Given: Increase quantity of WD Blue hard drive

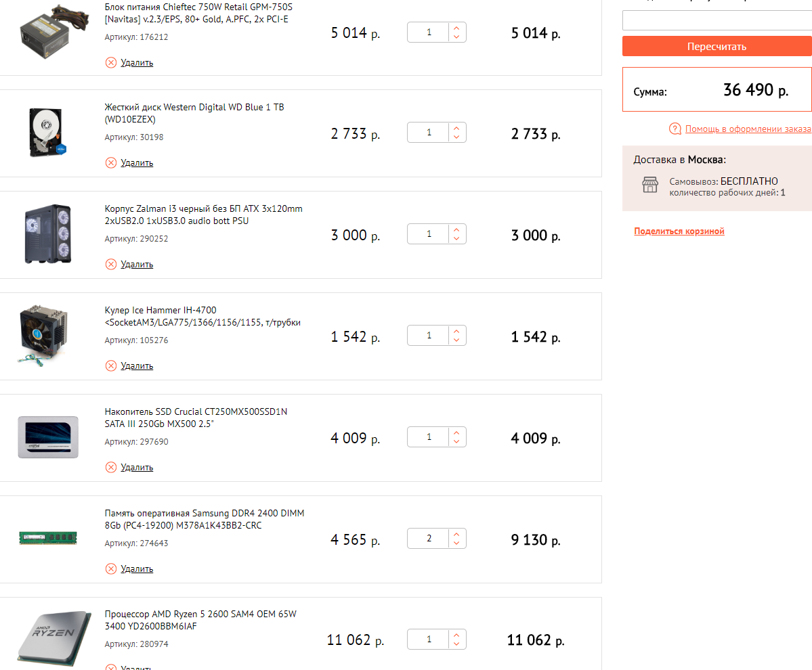Looking at the screenshot, I should pyautogui.click(x=457, y=128).
